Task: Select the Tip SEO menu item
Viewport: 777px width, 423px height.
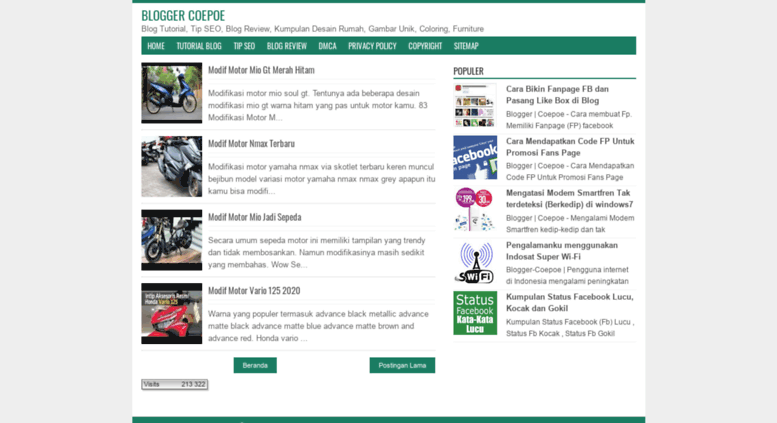Action: (244, 46)
